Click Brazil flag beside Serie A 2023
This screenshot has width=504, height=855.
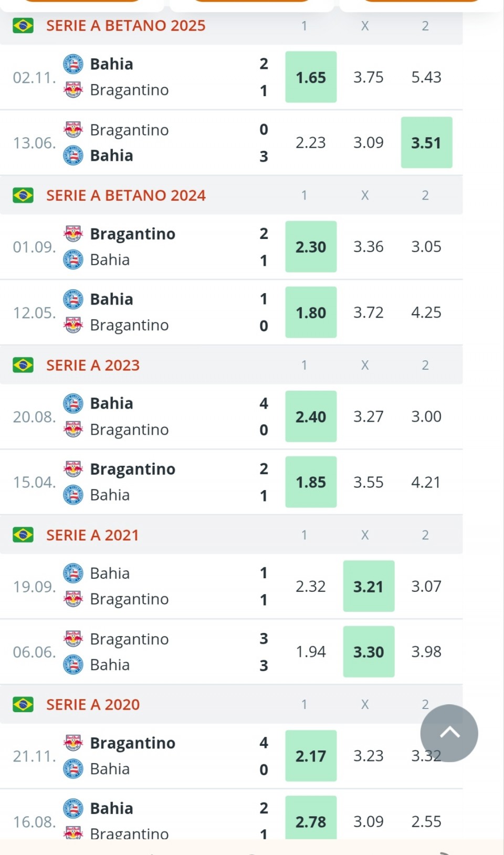coord(23,365)
